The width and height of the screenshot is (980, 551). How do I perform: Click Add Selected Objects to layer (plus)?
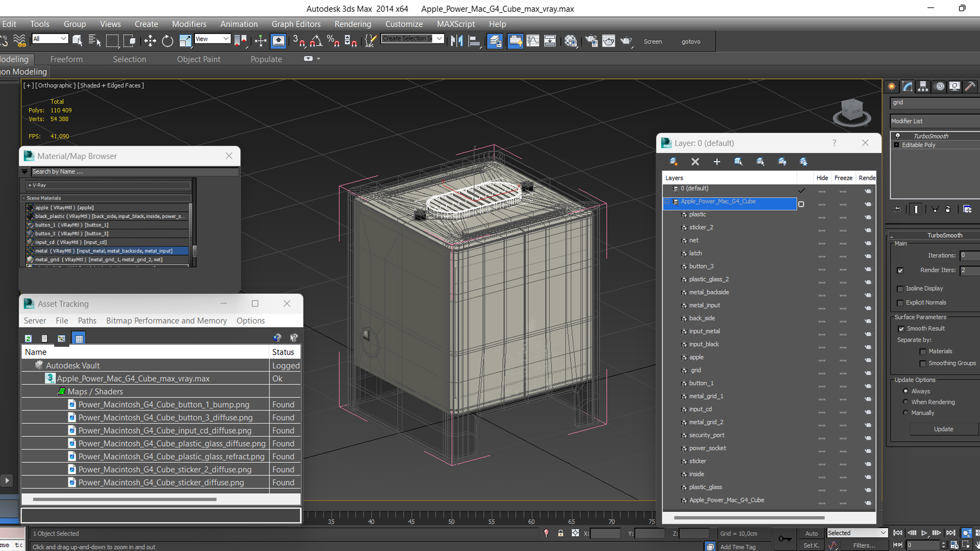click(x=717, y=162)
